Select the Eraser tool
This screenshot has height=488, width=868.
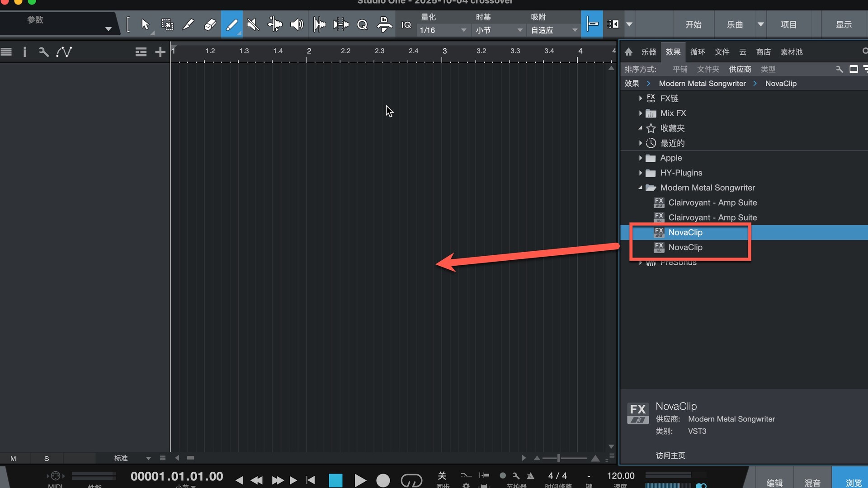[210, 24]
